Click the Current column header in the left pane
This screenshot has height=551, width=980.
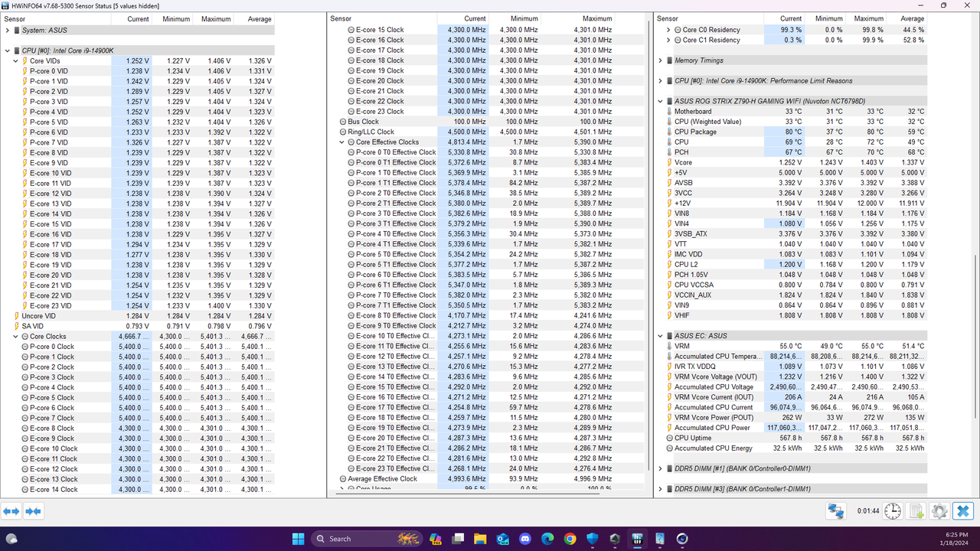coord(132,18)
